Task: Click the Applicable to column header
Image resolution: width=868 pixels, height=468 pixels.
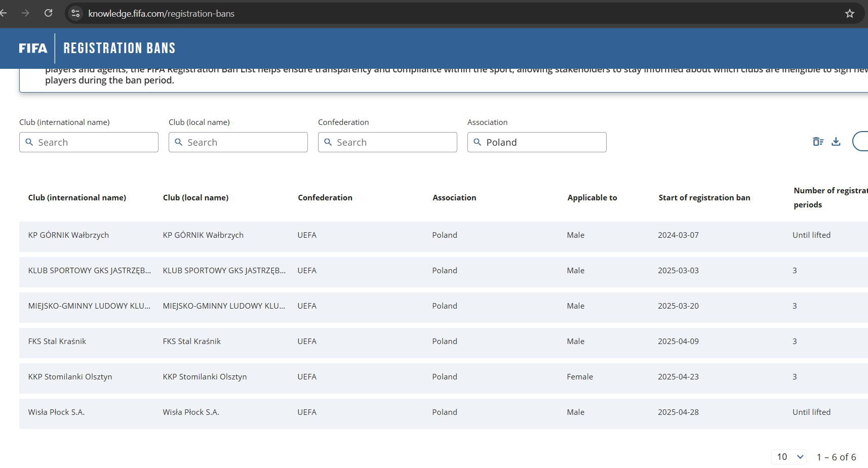Action: [x=592, y=198]
